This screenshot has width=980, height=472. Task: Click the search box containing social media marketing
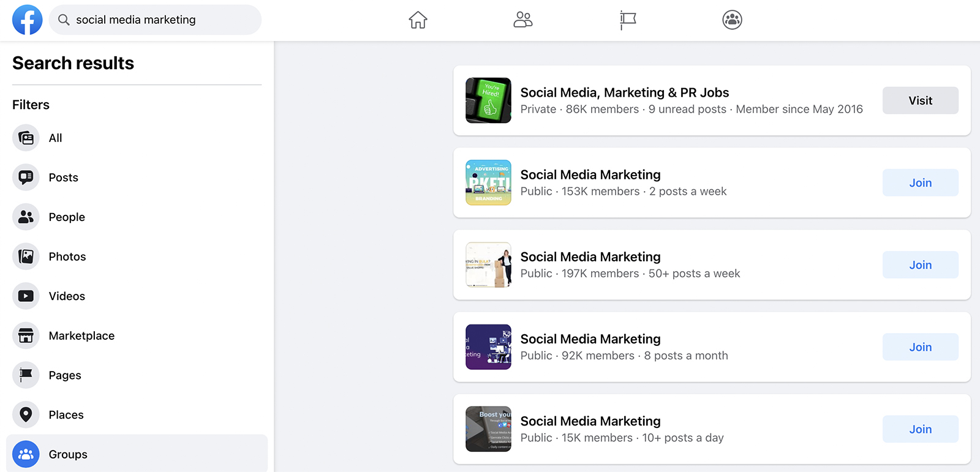(155, 20)
